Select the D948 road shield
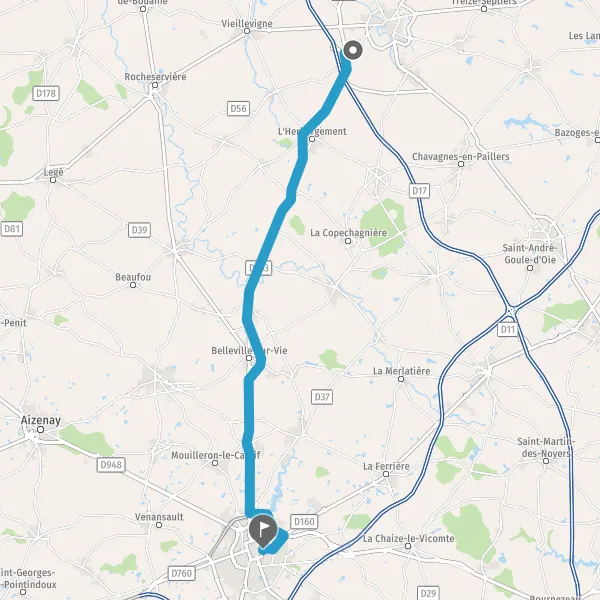Image resolution: width=600 pixels, height=600 pixels. [x=111, y=465]
